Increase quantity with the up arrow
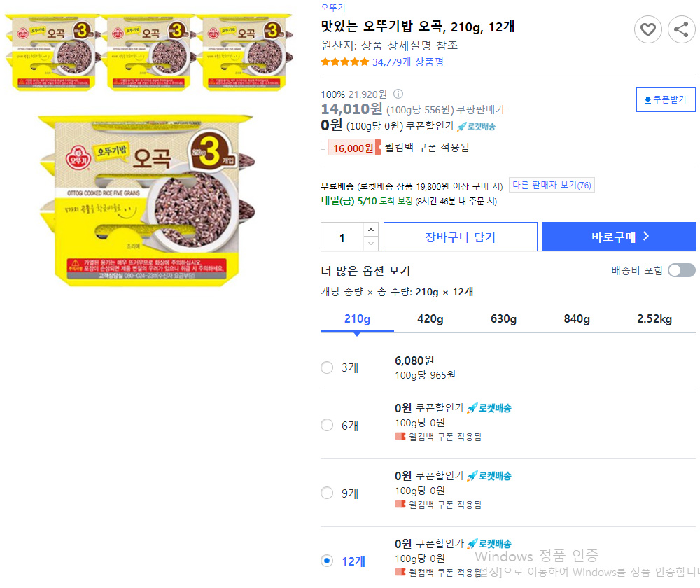 pos(371,230)
